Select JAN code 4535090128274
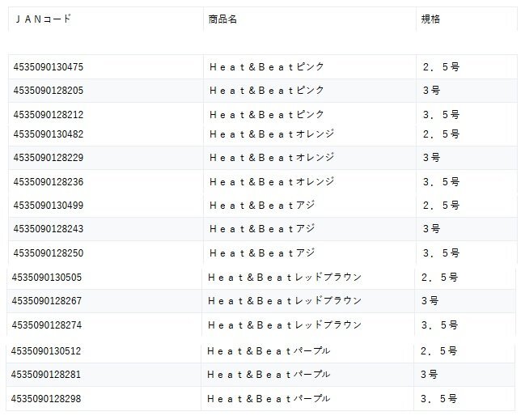521x420 pixels. 47,325
